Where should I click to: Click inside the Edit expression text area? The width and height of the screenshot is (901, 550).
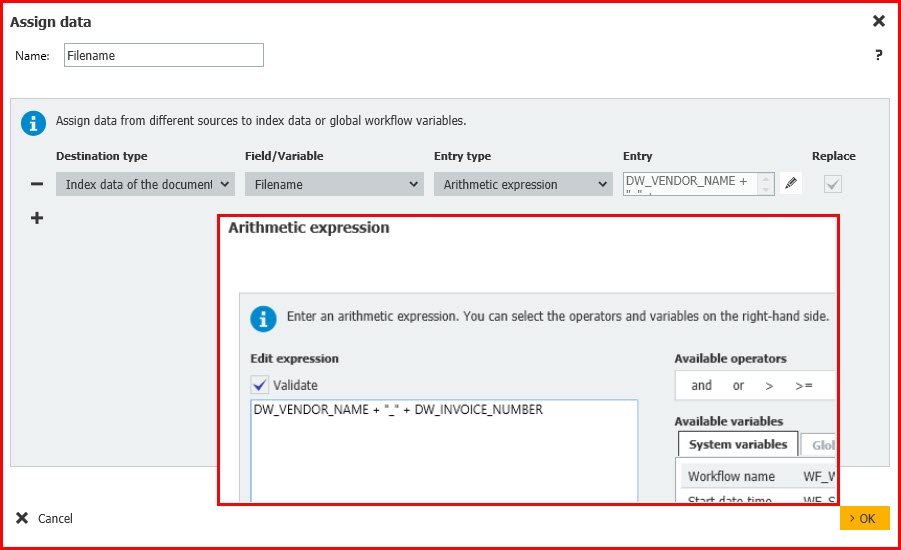click(443, 455)
